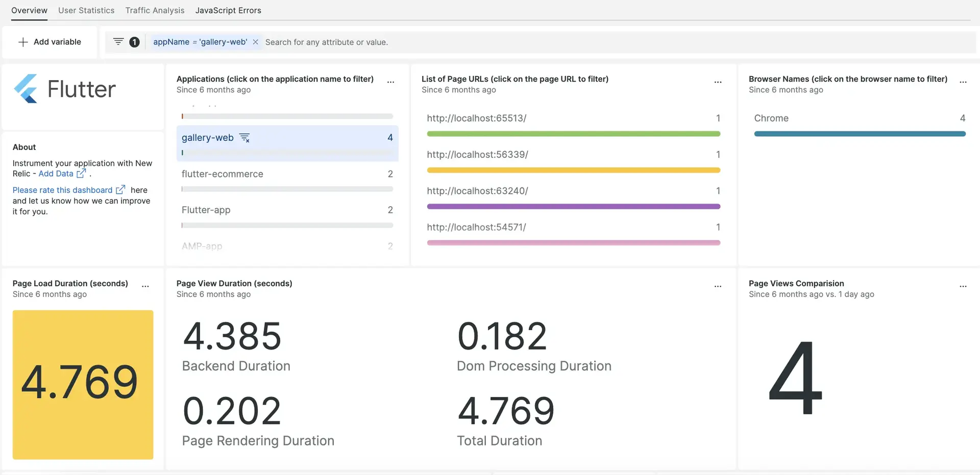Open the Page Views Comparision options menu
980x475 pixels.
[963, 286]
